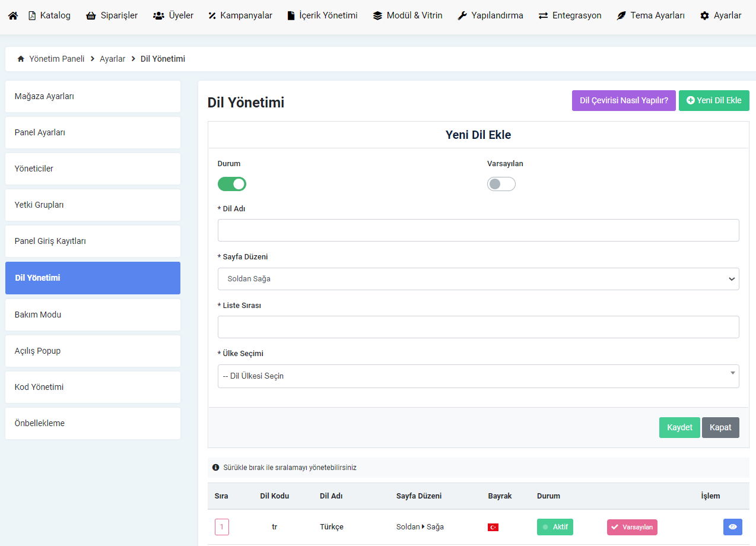Click the Turkish flag icon in table

click(x=493, y=527)
